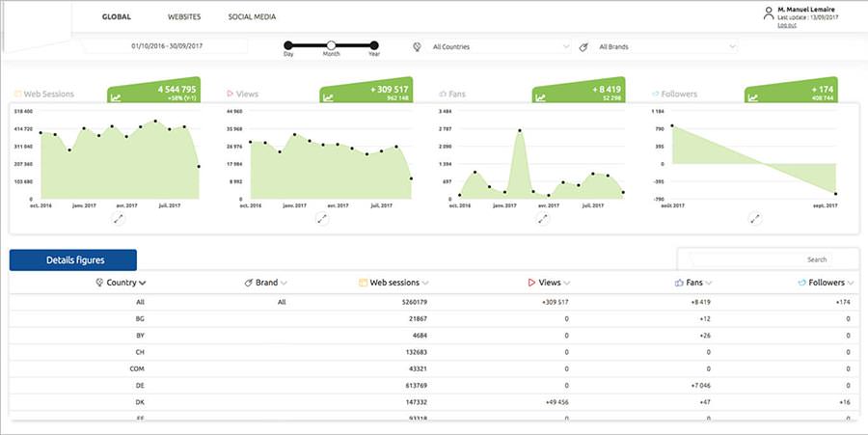Click the Details figures button
This screenshot has width=868, height=435.
coord(73,260)
